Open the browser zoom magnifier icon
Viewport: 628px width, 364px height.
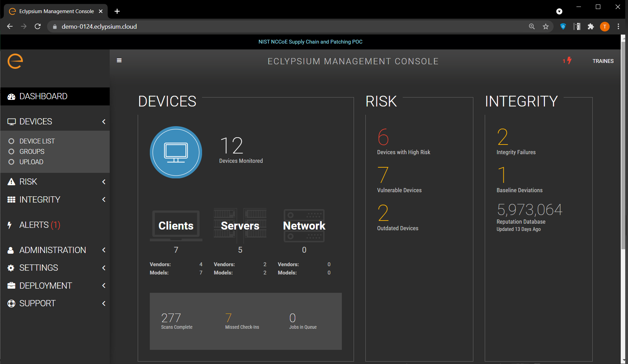click(x=532, y=27)
